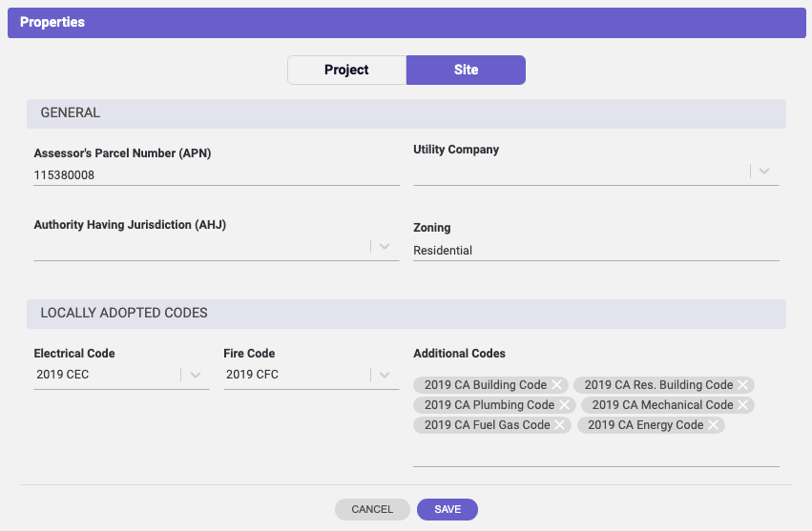Viewport: 812px width, 531px height.
Task: Focus the Assessor's Parcel Number field
Action: pos(217,175)
